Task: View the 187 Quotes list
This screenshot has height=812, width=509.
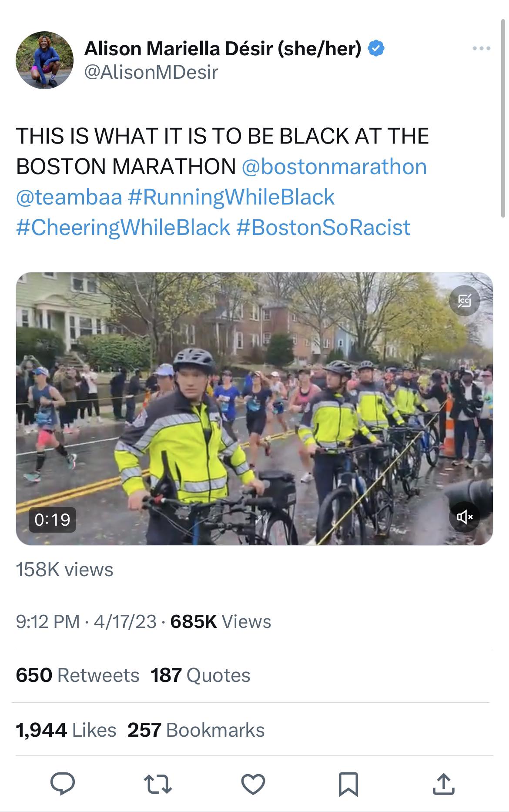Action: point(200,675)
